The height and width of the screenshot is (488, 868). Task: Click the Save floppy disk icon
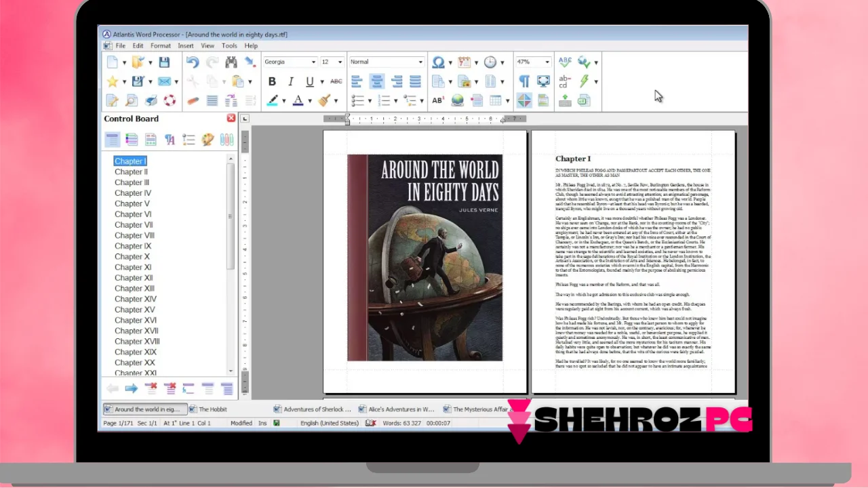pyautogui.click(x=164, y=62)
